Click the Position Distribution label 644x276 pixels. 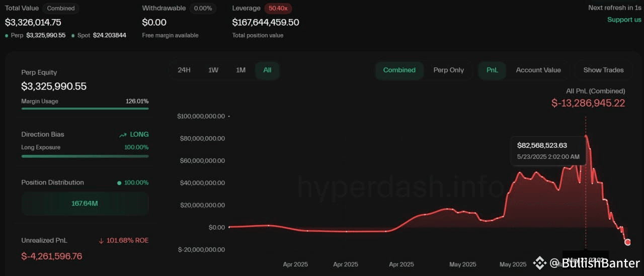coord(52,182)
